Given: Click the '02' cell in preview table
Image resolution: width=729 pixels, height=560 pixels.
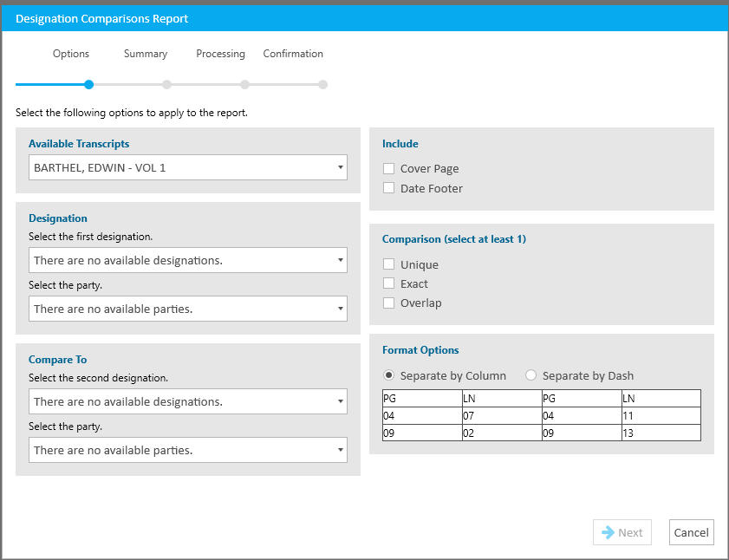Looking at the screenshot, I should [x=502, y=433].
